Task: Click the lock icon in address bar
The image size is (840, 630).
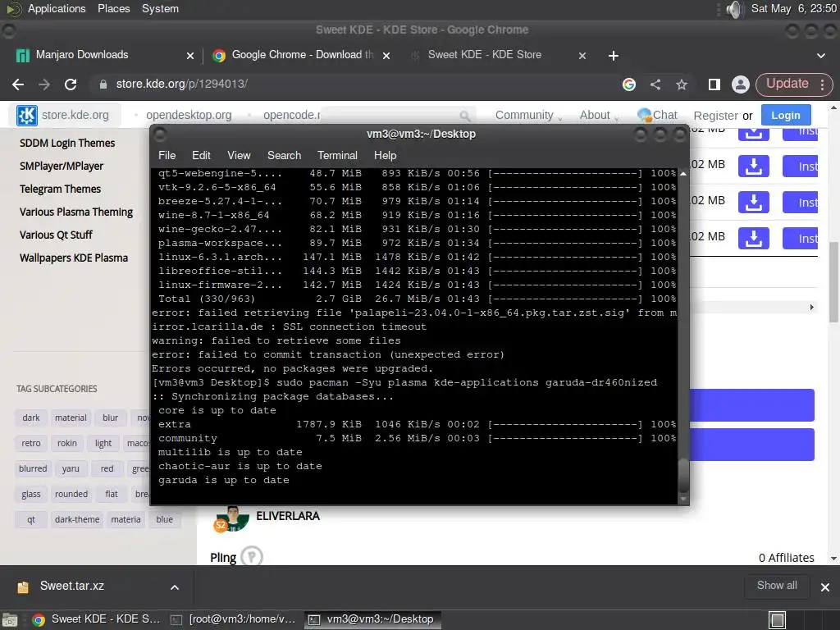Action: (x=103, y=84)
